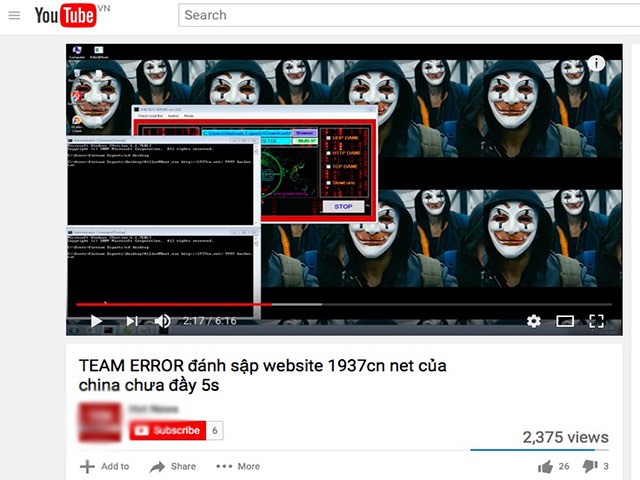The width and height of the screenshot is (640, 480).
Task: Show the info cards on the video
Action: 597,63
